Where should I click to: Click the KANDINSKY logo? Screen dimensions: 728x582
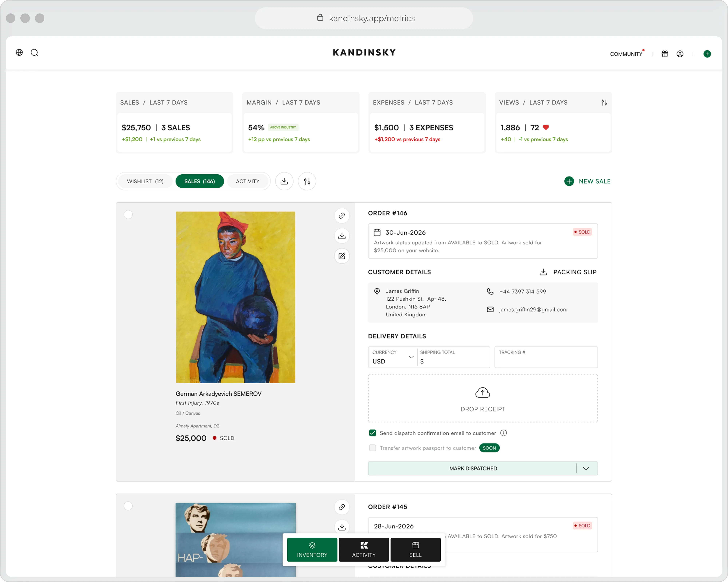(364, 52)
